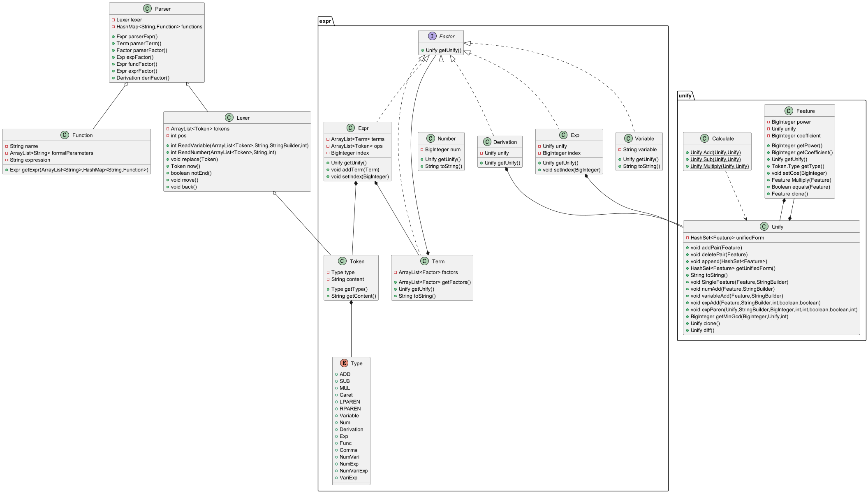Select the VariExp value in Type enum
The width and height of the screenshot is (868, 493).
(x=348, y=478)
